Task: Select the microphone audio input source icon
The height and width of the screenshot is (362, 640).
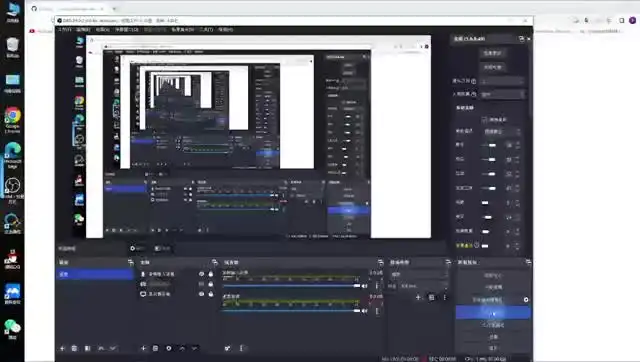Action: click(143, 274)
